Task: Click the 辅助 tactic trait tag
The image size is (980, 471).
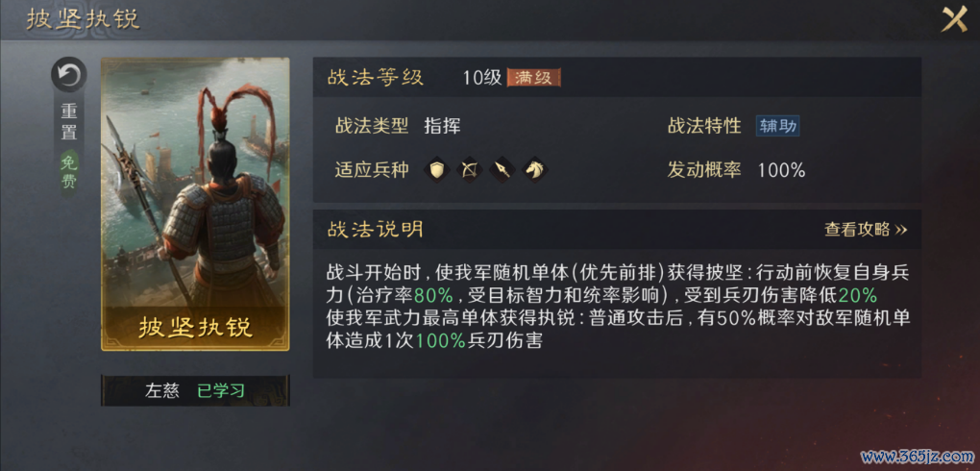Action: (x=778, y=126)
